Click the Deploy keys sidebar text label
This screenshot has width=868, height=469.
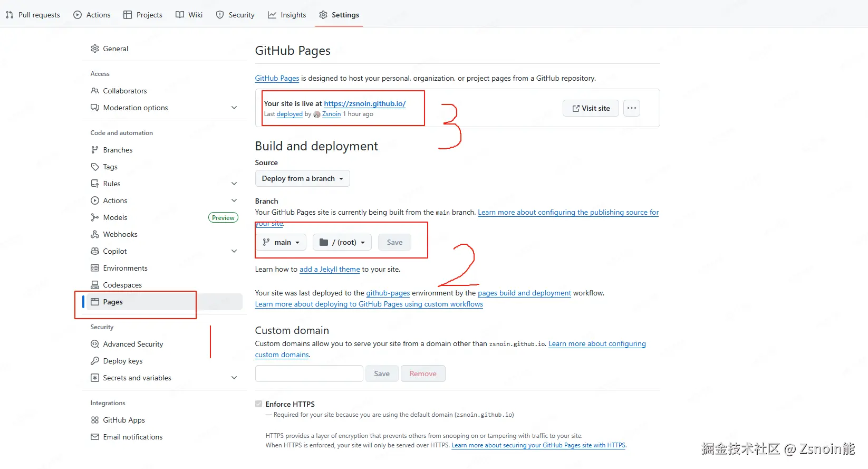click(123, 361)
